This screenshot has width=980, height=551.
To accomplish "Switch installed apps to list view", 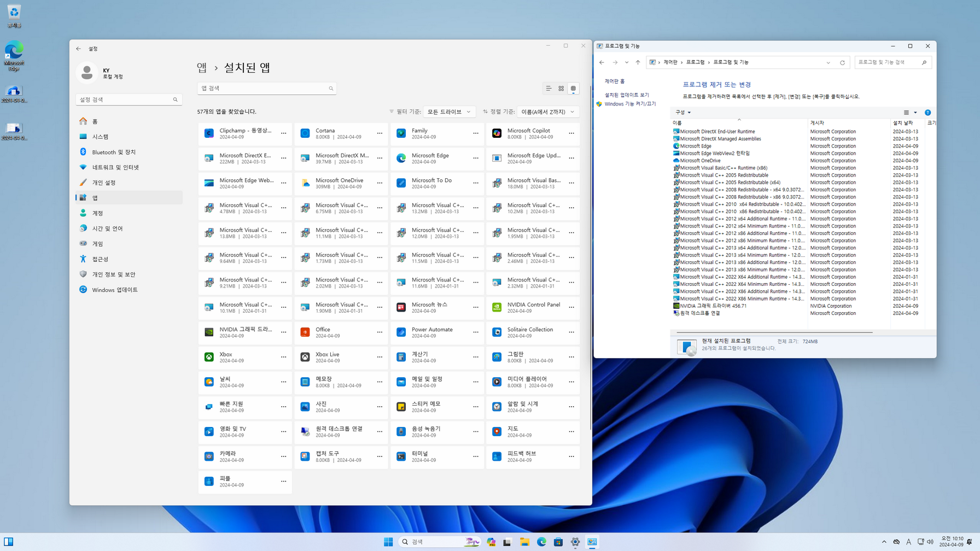I will [549, 89].
